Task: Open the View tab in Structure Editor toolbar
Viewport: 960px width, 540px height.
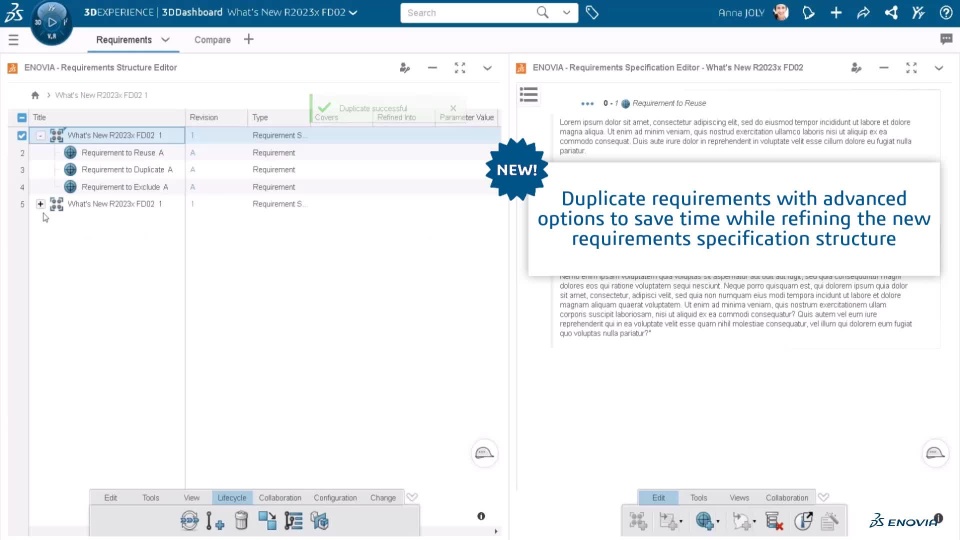Action: [x=192, y=498]
